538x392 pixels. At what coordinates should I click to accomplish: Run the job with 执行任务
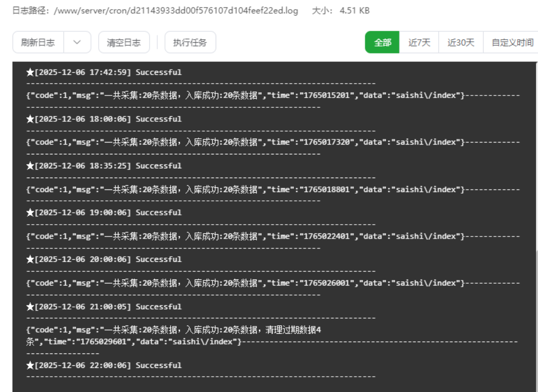[190, 42]
